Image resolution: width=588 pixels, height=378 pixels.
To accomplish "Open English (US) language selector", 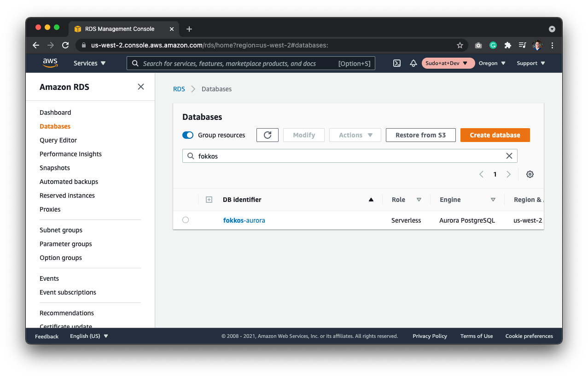I will (x=89, y=336).
